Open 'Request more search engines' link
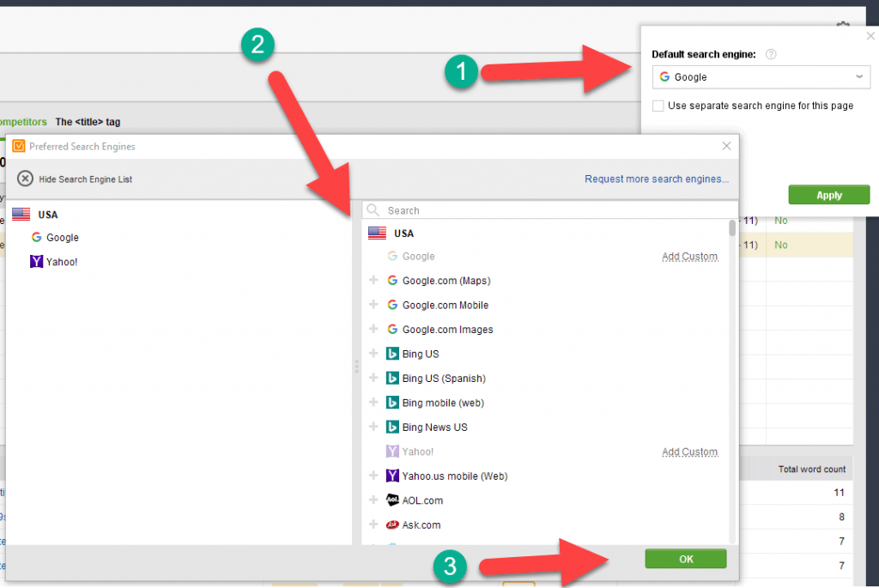 [656, 179]
